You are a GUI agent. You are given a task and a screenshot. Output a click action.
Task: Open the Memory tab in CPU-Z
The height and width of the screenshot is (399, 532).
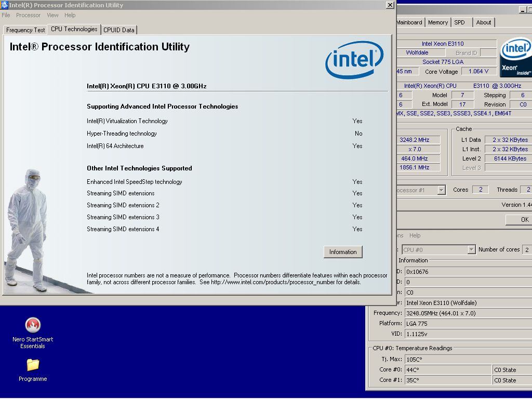click(437, 22)
